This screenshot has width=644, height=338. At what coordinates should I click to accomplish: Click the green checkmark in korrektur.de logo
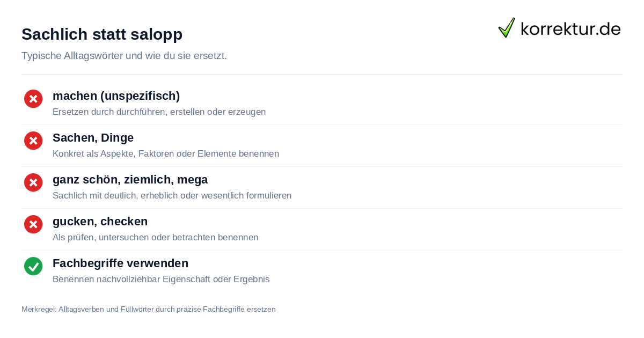507,27
